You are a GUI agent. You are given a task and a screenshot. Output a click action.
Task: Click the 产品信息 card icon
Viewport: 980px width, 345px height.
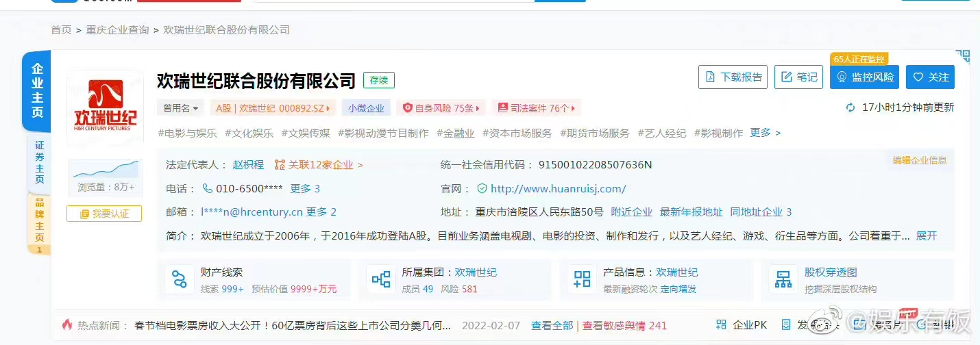582,279
